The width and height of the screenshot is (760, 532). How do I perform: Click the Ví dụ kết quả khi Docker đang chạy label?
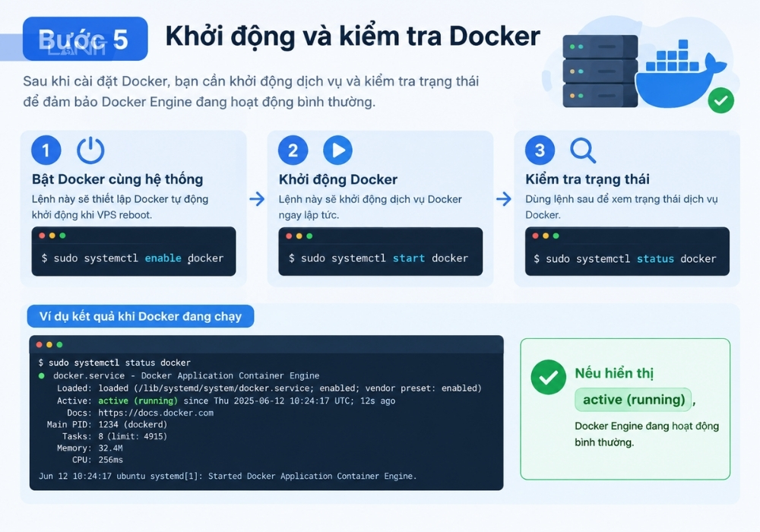[141, 316]
